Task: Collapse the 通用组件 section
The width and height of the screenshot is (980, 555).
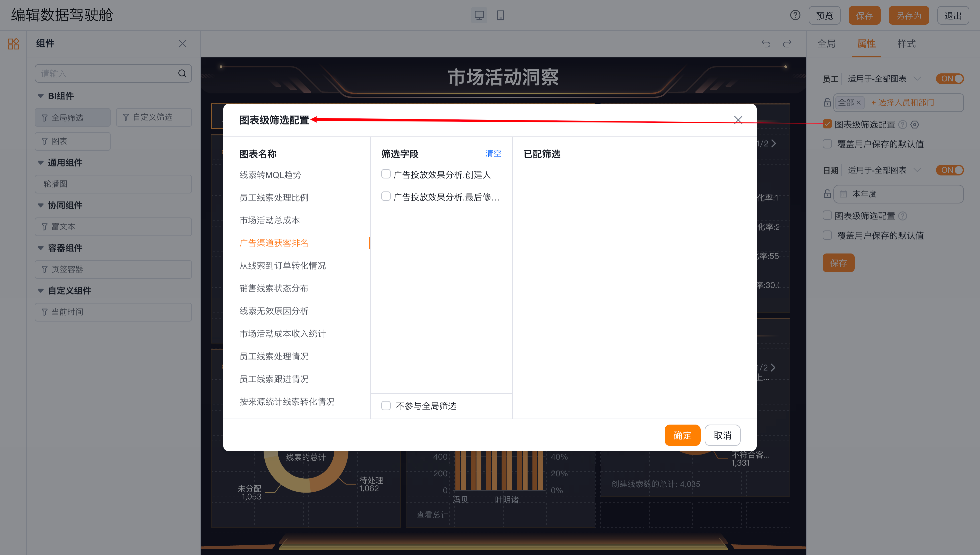Action: pos(41,163)
